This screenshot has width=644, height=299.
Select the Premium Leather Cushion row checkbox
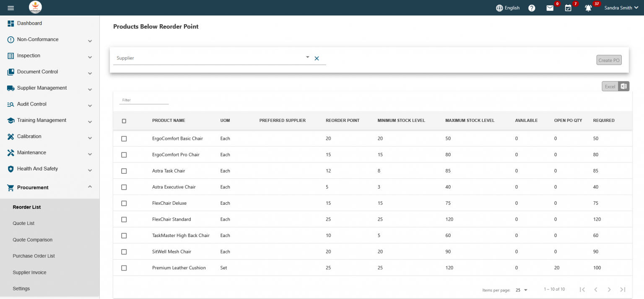tap(124, 268)
